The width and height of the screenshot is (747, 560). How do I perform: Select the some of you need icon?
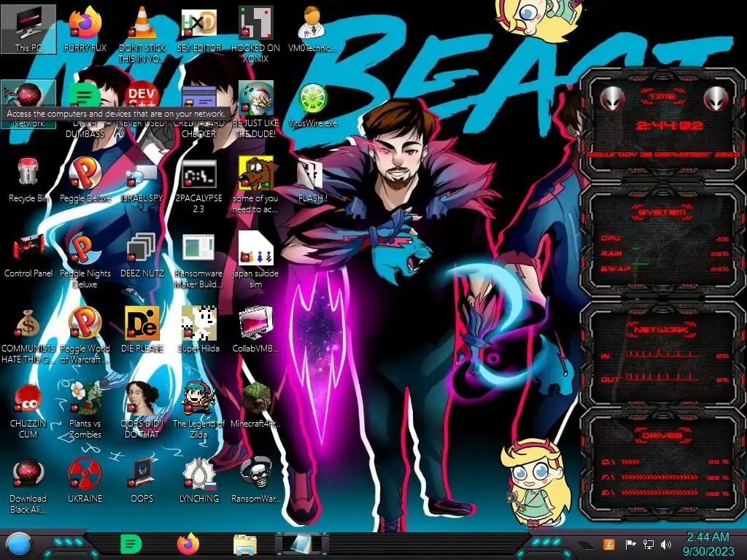(x=255, y=184)
